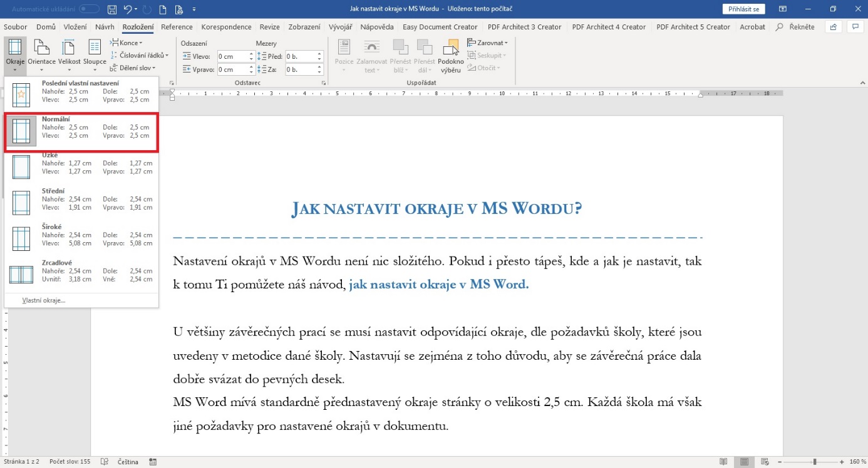Click the Počet slov: 155 word count
Image resolution: width=868 pixels, height=468 pixels.
pos(70,462)
